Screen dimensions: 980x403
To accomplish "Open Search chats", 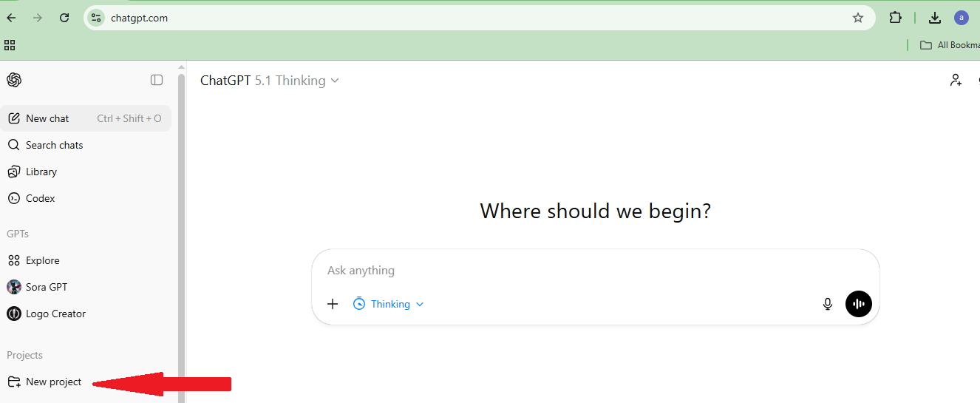I will coord(54,145).
